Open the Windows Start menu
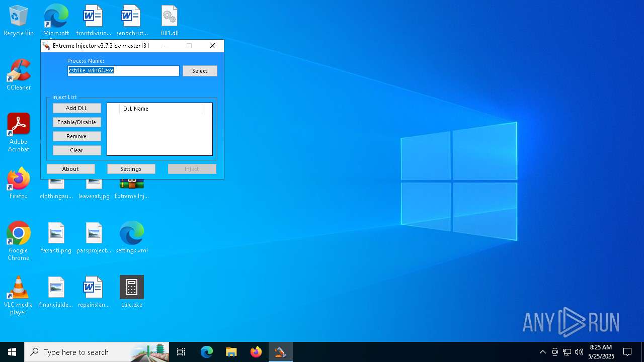This screenshot has height=362, width=644. tap(12, 352)
